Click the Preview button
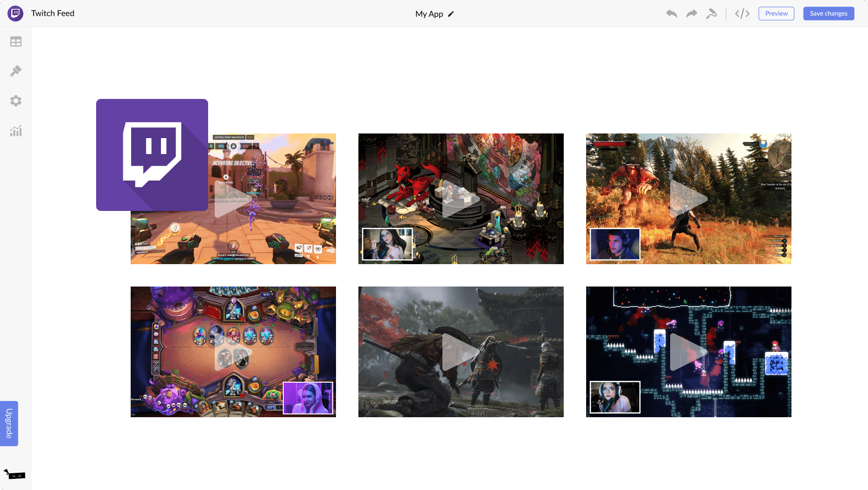868x490 pixels. point(776,14)
